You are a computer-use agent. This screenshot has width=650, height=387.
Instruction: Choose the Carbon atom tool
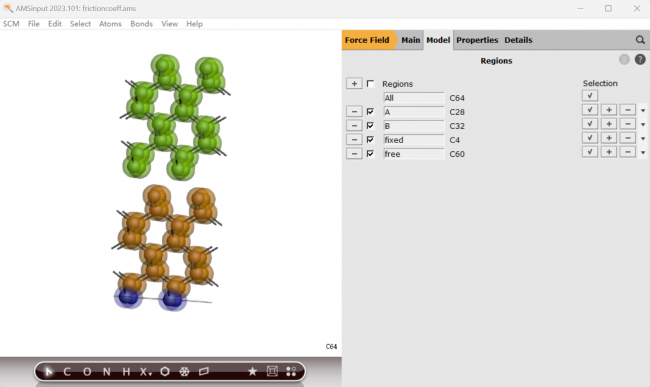[x=67, y=372]
